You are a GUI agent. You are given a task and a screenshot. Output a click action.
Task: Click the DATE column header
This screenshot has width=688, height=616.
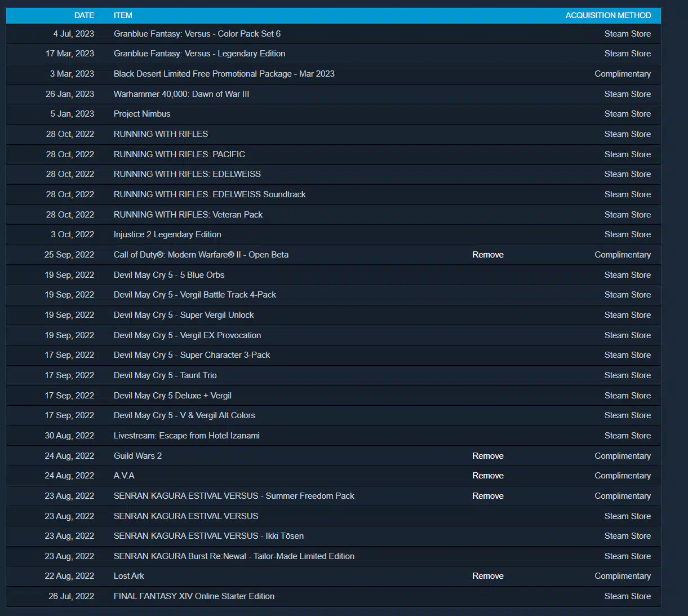(x=85, y=15)
